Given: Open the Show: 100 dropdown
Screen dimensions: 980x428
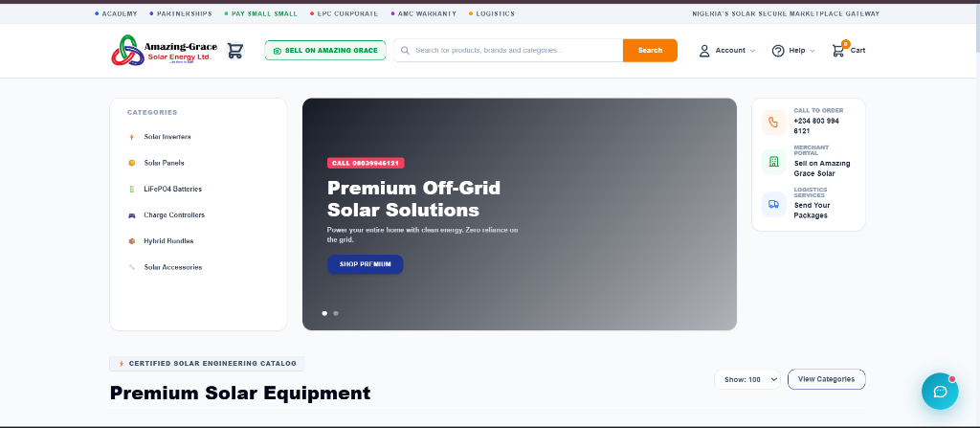Looking at the screenshot, I should [746, 379].
